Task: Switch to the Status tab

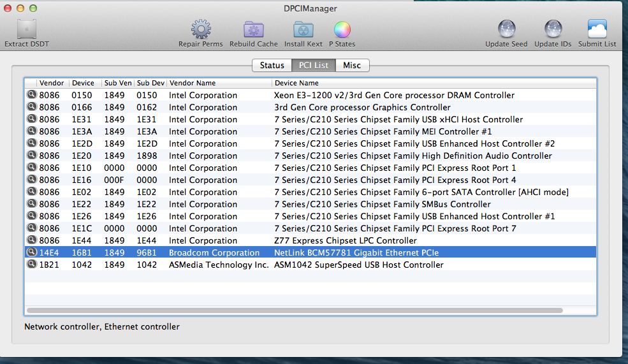Action: pos(272,65)
